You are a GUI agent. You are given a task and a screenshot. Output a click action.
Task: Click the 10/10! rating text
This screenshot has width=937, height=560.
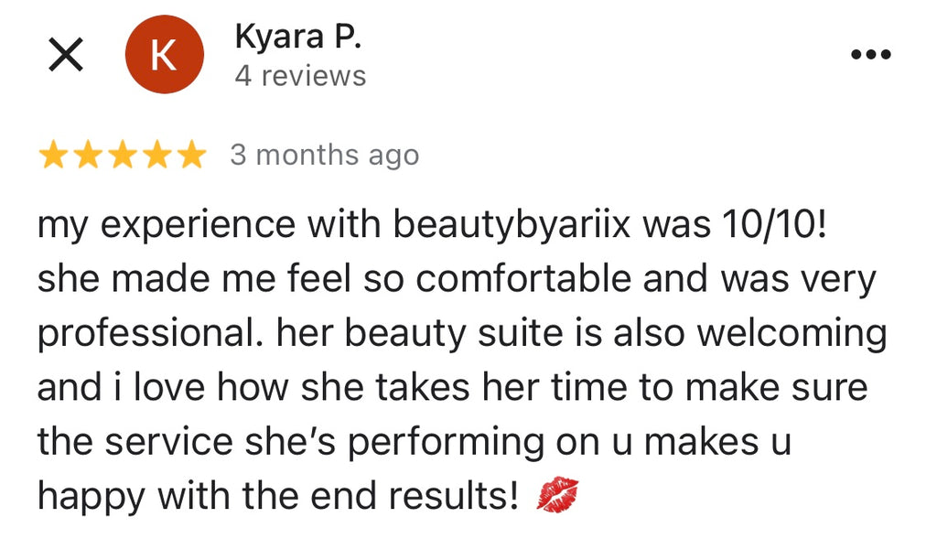[774, 224]
